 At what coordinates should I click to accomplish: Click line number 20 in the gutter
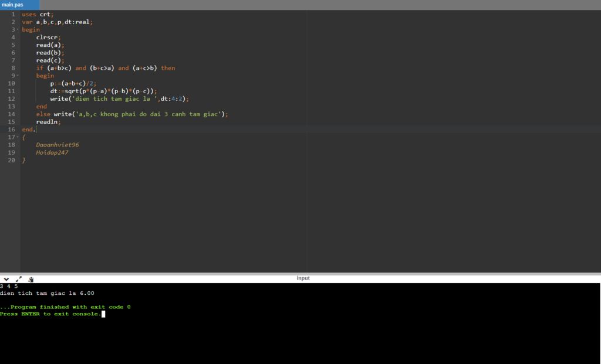point(12,160)
